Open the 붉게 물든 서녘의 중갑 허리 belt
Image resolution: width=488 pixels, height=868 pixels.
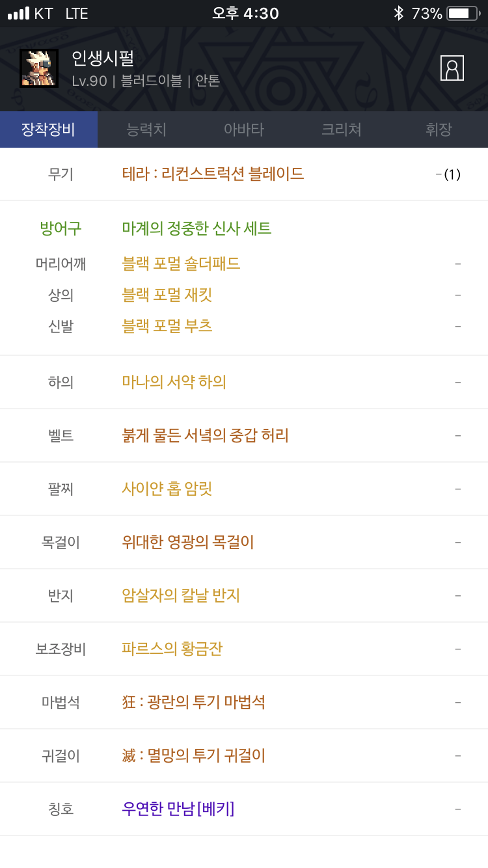click(205, 435)
